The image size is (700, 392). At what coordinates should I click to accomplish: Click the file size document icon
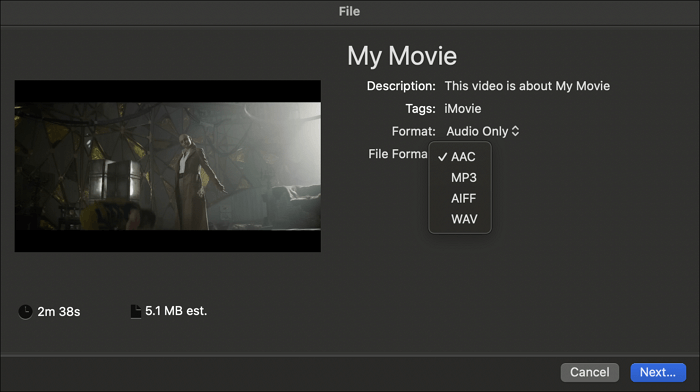click(x=135, y=311)
